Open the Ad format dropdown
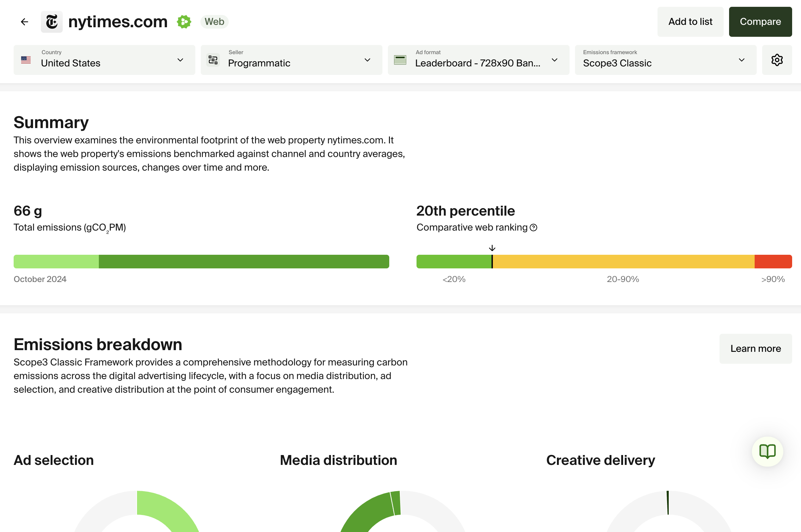Screen dimensions: 801x532 coord(478,60)
